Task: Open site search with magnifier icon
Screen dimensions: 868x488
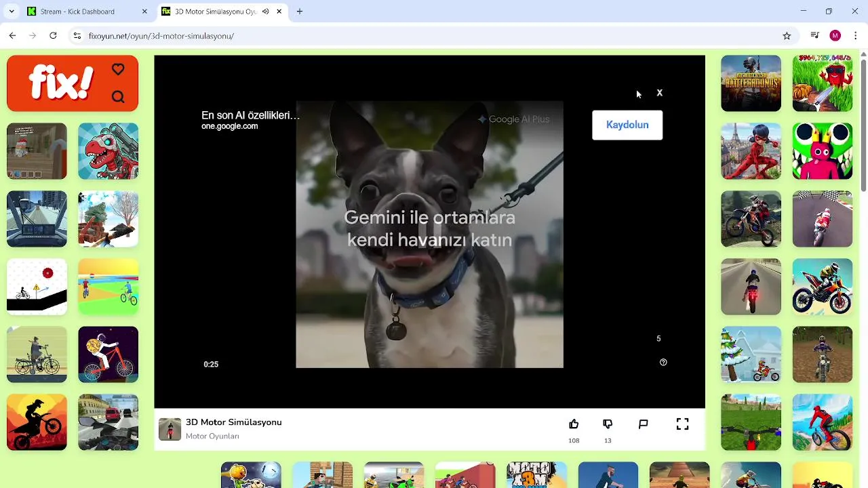Action: [118, 97]
